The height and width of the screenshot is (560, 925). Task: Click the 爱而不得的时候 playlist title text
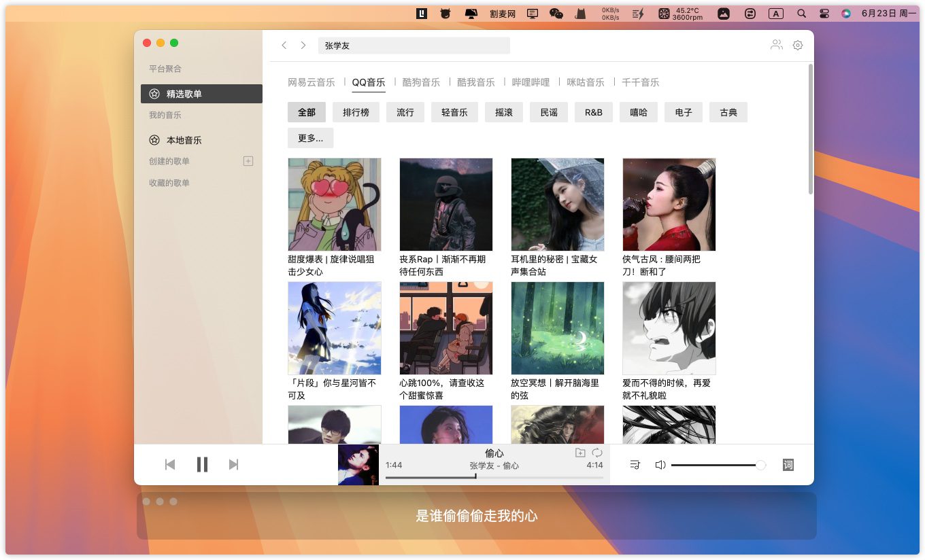click(667, 389)
